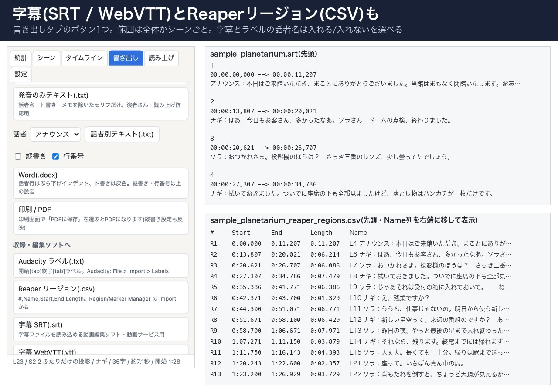Select the タイムライン tab
Screen dimensions: 558x392
click(x=84, y=58)
